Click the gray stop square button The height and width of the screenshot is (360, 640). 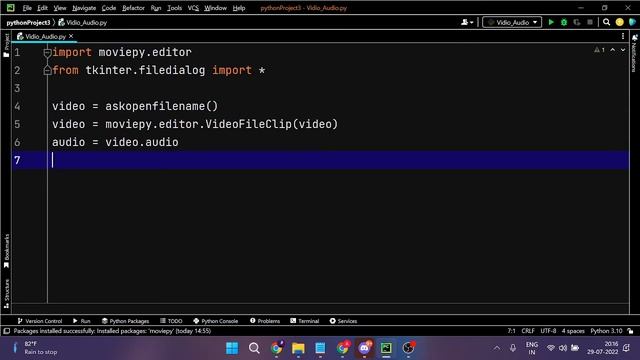click(x=590, y=22)
